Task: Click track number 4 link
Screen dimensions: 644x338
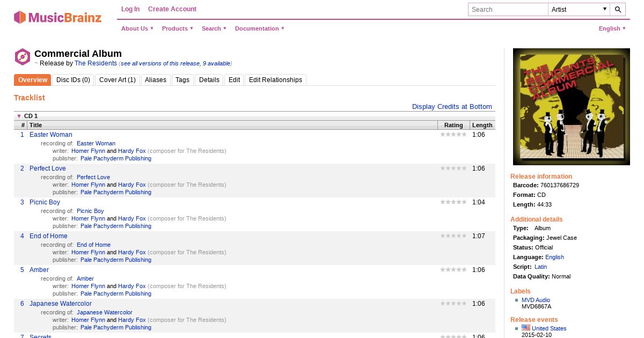Action: coord(22,236)
